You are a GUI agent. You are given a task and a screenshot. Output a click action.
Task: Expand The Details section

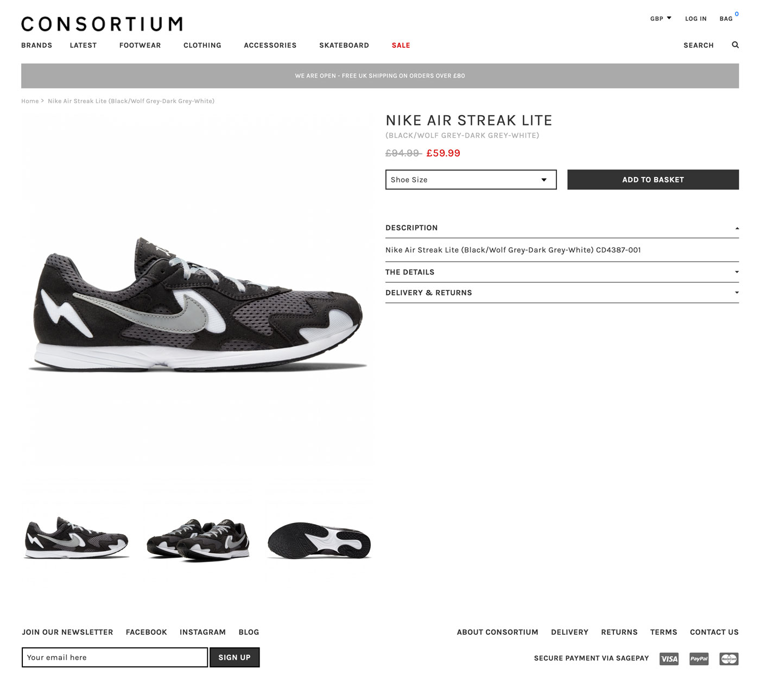click(x=562, y=272)
